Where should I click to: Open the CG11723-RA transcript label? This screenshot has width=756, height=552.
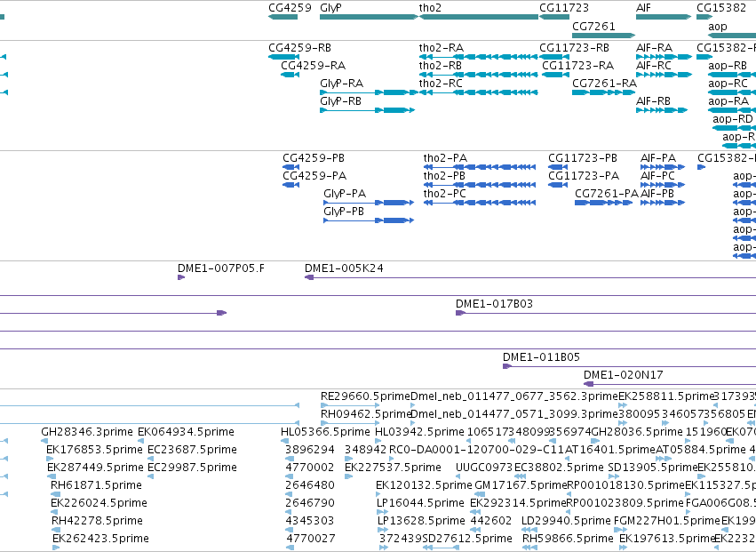click(577, 66)
